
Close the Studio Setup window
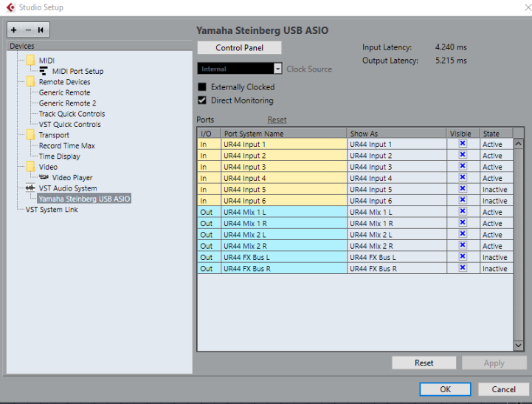tap(528, 7)
